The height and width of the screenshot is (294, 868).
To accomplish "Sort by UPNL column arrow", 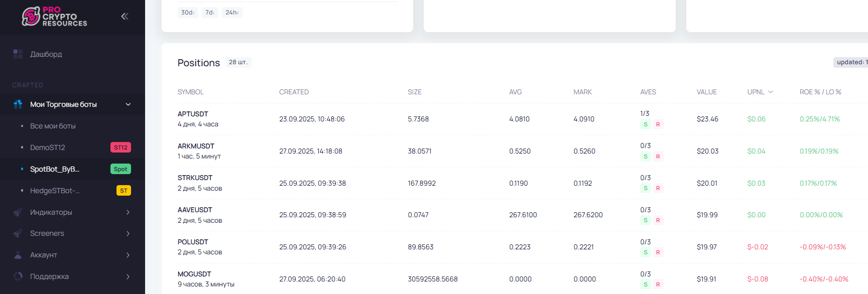I will [771, 92].
